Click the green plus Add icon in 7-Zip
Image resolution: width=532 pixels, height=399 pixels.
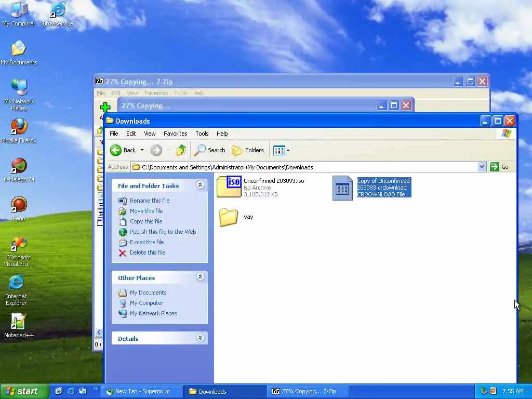tap(105, 107)
